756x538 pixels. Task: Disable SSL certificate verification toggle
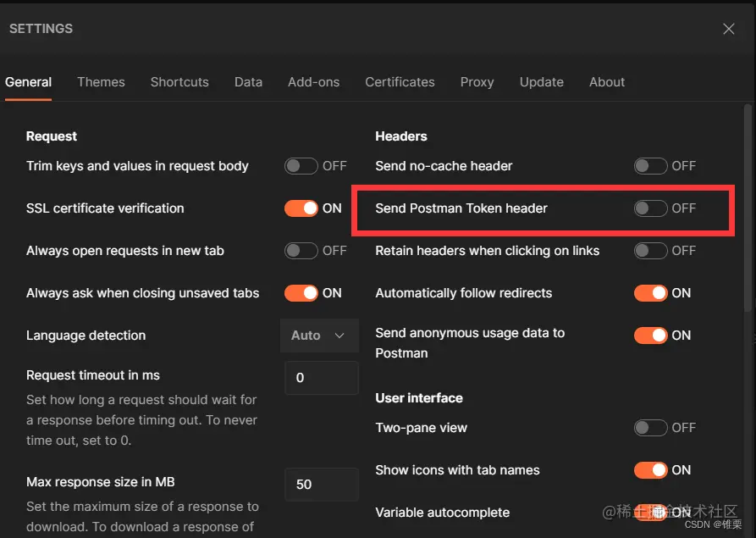point(301,208)
